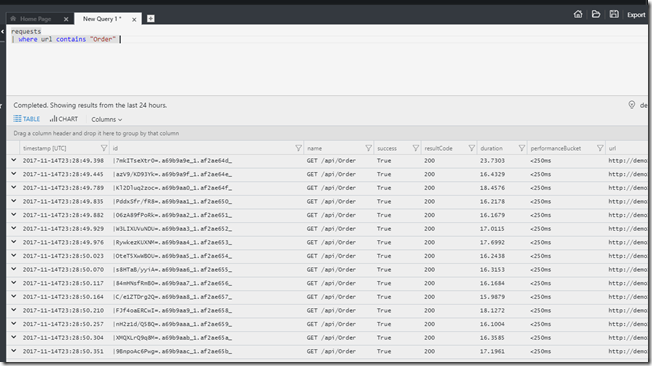652x366 pixels.
Task: Click the Export button
Action: (x=636, y=15)
